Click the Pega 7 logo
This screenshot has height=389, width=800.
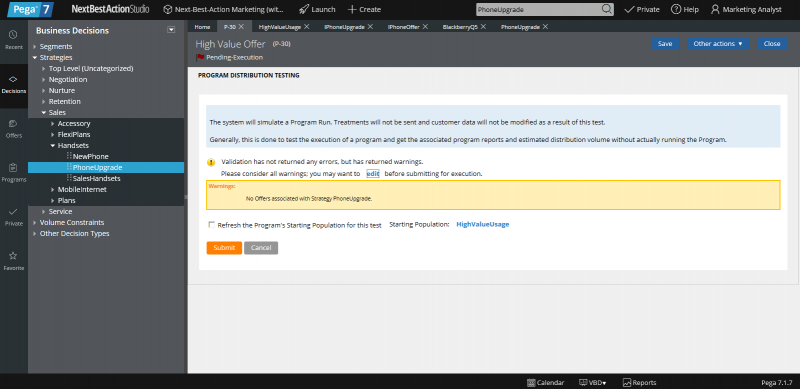pyautogui.click(x=30, y=9)
